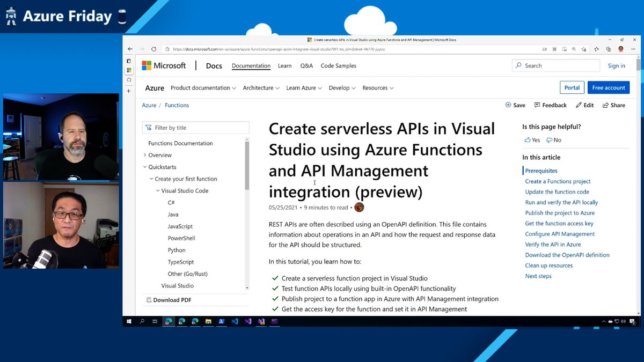Image resolution: width=644 pixels, height=362 pixels.
Task: Click the Favorites star icon in toolbar
Action: [597, 49]
